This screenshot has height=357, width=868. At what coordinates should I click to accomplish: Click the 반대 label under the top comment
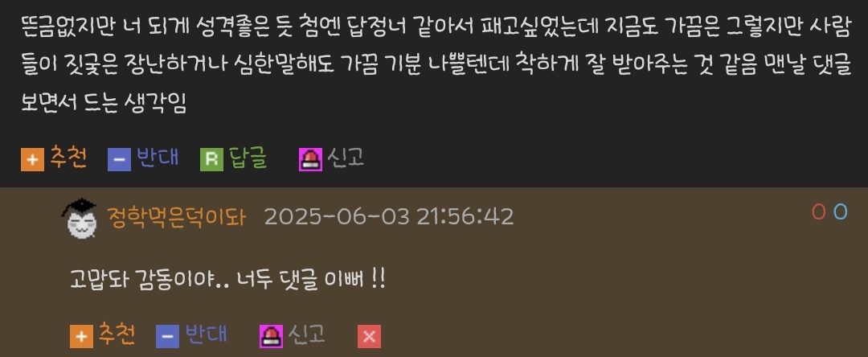coord(158,158)
